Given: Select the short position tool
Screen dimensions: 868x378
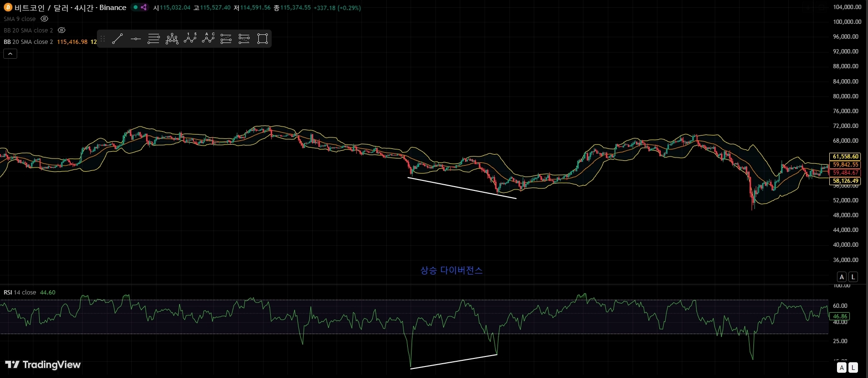Looking at the screenshot, I should (244, 39).
